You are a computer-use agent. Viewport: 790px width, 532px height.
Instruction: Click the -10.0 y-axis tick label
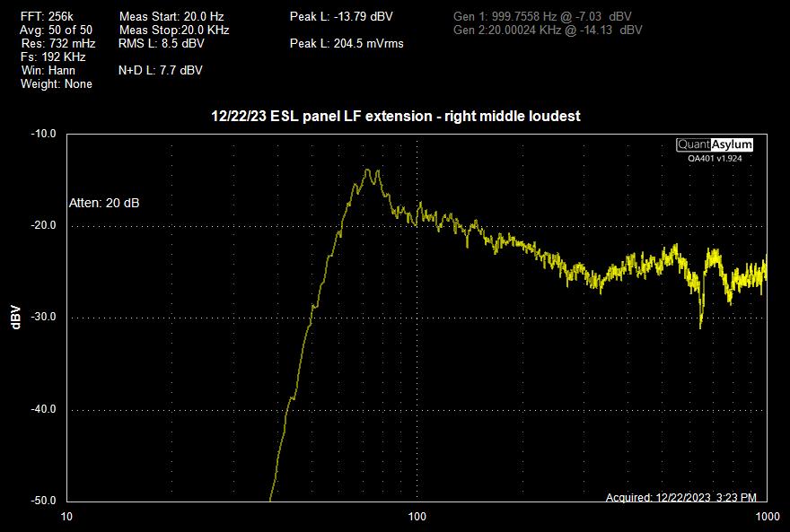pyautogui.click(x=43, y=134)
